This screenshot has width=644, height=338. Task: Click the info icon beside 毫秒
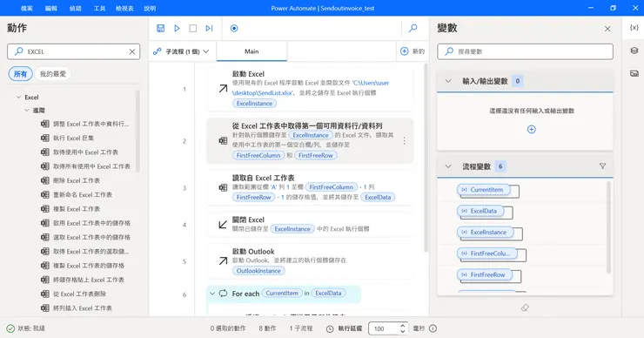[x=433, y=328]
